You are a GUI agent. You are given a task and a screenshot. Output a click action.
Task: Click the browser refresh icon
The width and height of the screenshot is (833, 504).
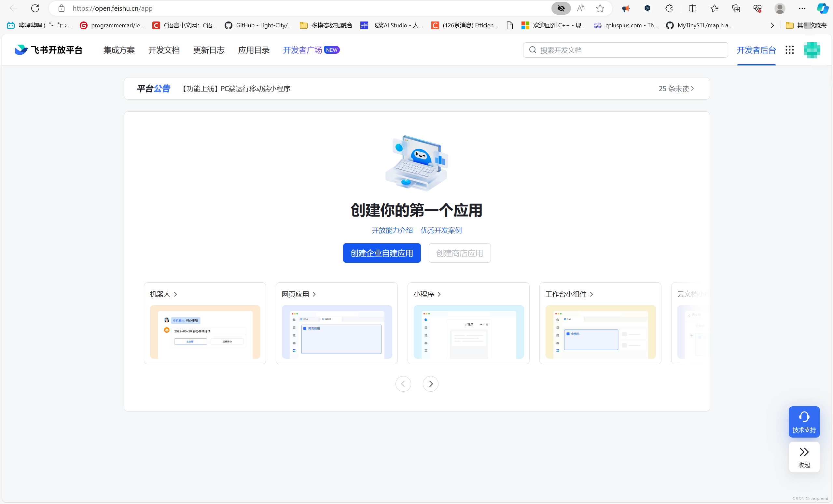click(x=35, y=8)
